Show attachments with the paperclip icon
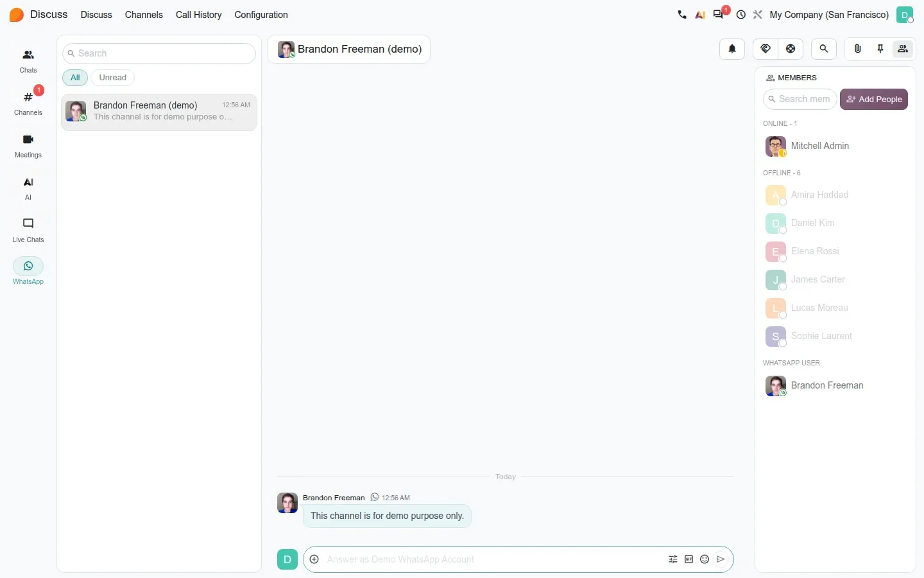The image size is (924, 578). pos(857,49)
